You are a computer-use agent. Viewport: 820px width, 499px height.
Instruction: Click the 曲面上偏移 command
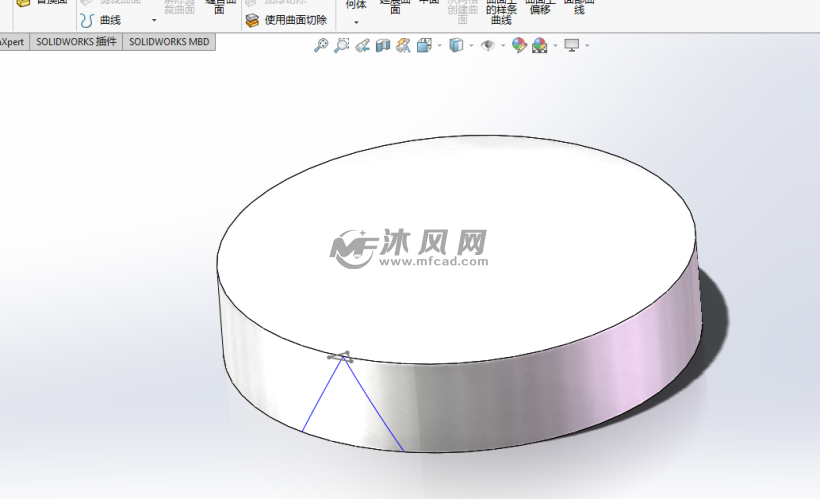540,6
